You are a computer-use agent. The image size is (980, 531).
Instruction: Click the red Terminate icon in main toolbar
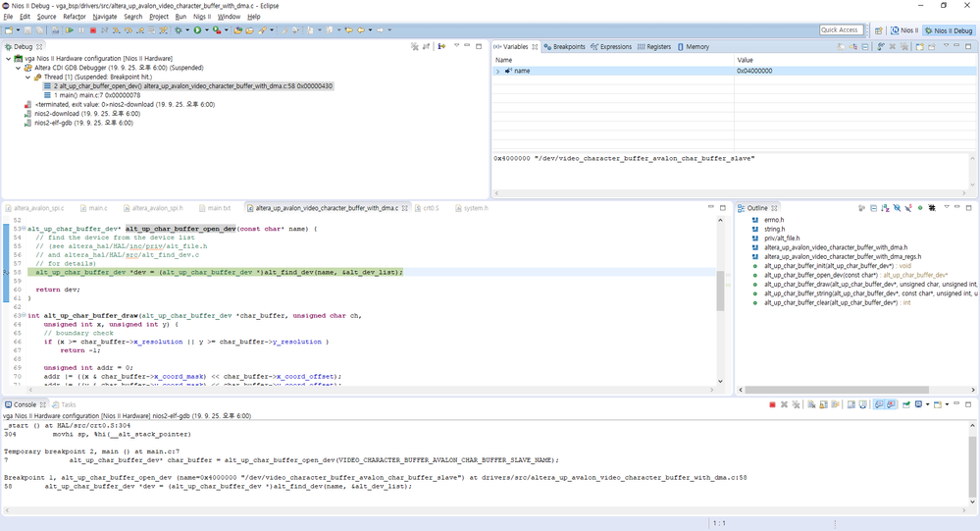[93, 30]
